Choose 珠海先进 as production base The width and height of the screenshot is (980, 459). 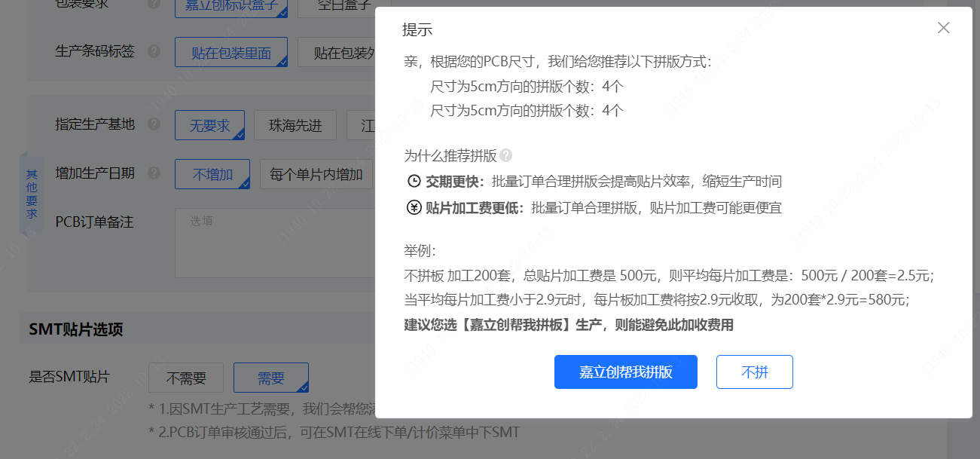[295, 125]
